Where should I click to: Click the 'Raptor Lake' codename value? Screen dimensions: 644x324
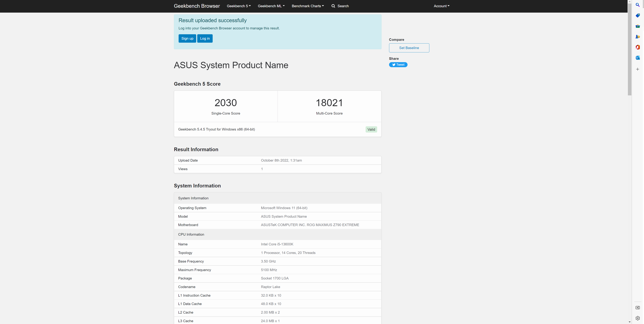[x=270, y=287]
